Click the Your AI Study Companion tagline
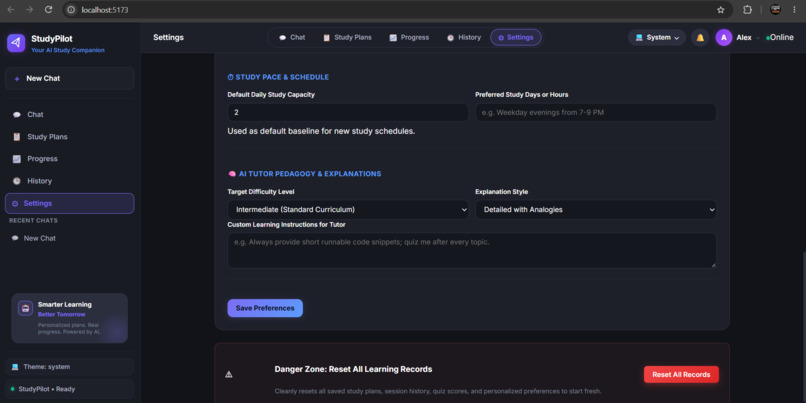Viewport: 806px width, 403px height. point(68,50)
